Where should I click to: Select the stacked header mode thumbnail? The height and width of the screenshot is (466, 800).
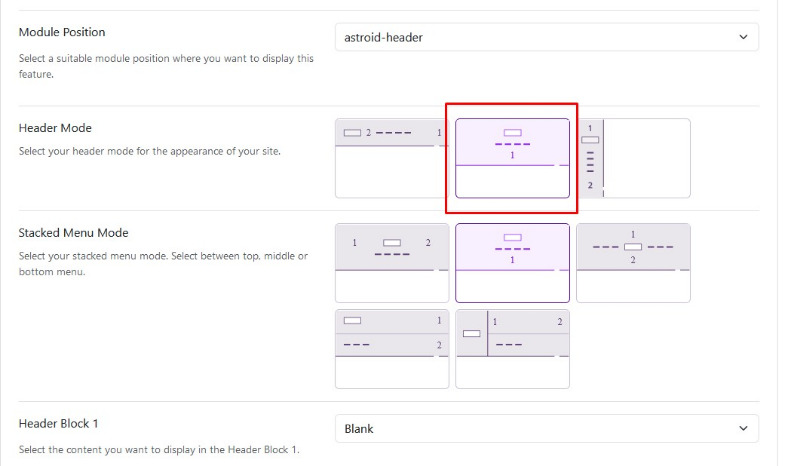point(512,158)
